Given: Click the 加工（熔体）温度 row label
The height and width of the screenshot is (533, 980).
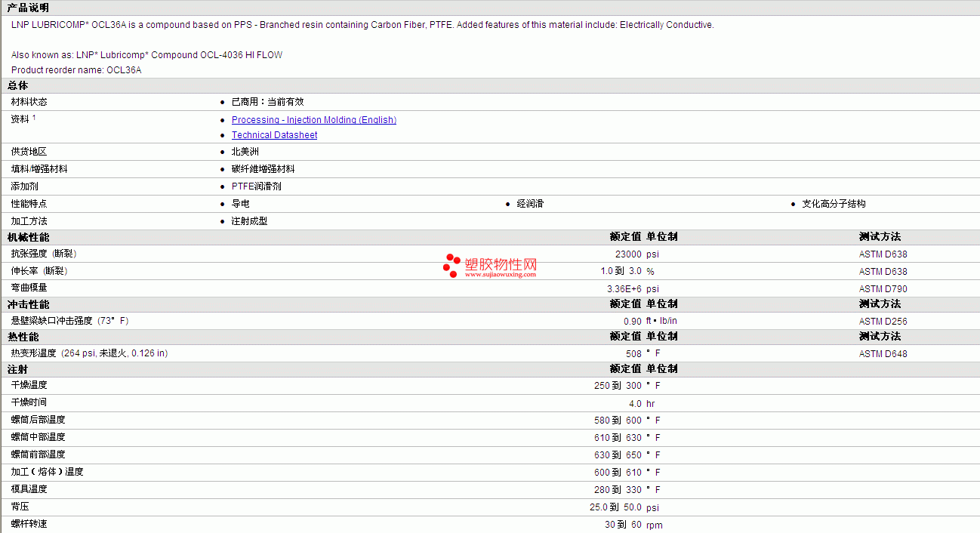Looking at the screenshot, I should click(x=47, y=472).
